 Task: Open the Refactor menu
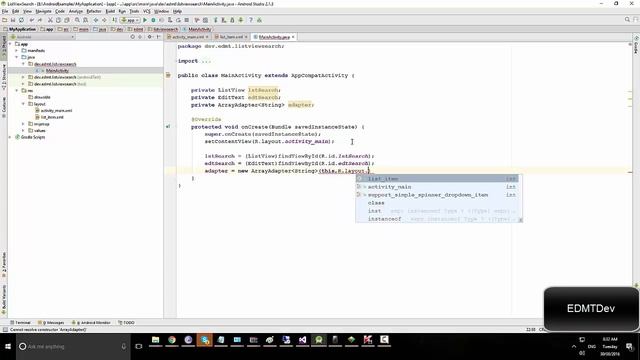(94, 11)
